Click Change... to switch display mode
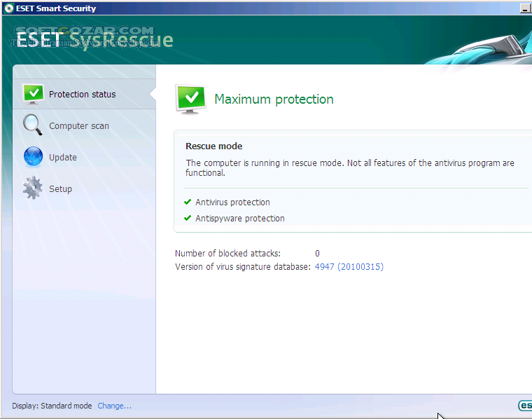The image size is (532, 419). pyautogui.click(x=114, y=406)
